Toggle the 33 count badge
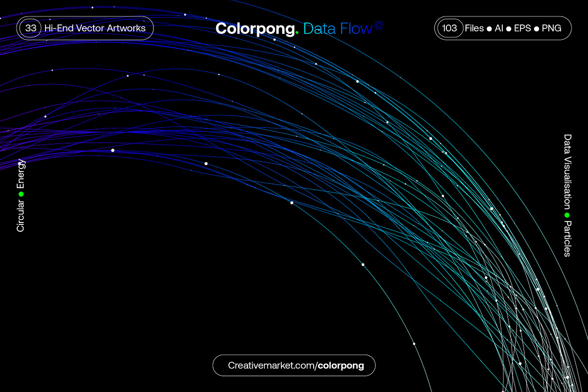Viewport: 588px width, 392px height. pos(29,28)
